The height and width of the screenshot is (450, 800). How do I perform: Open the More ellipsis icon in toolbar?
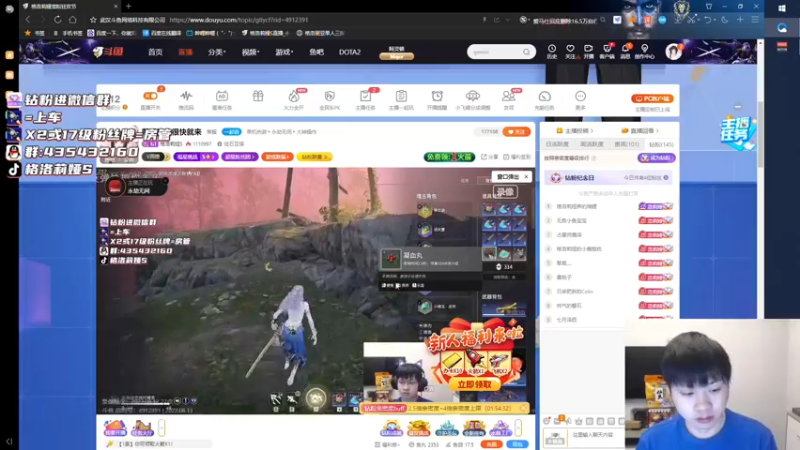580,96
